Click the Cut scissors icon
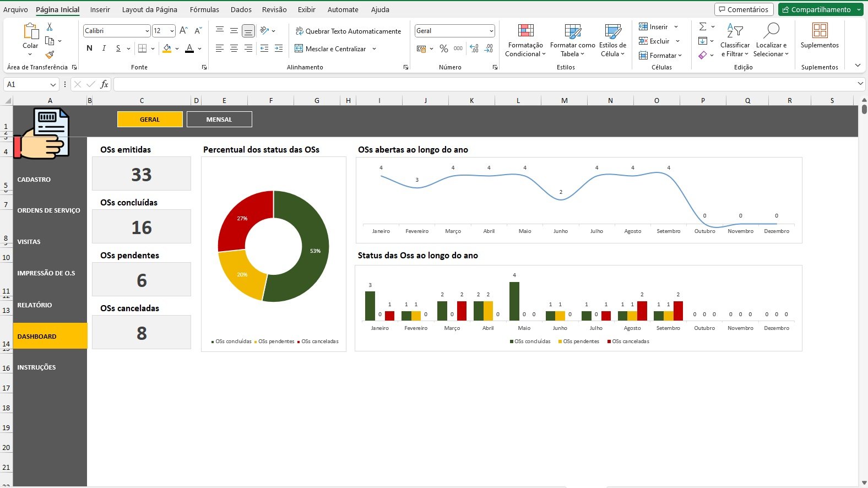868x488 pixels. pyautogui.click(x=50, y=26)
